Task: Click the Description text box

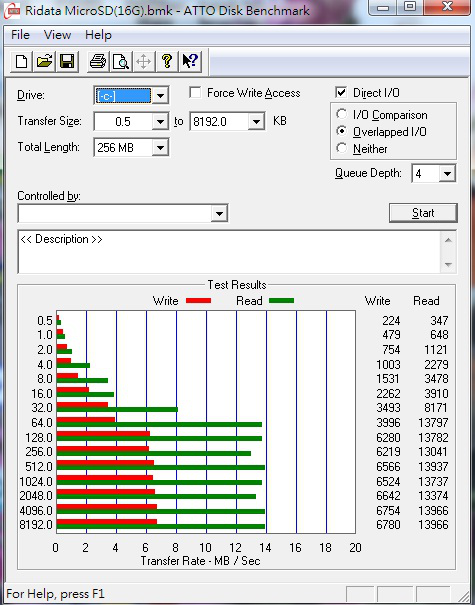Action: tap(229, 252)
